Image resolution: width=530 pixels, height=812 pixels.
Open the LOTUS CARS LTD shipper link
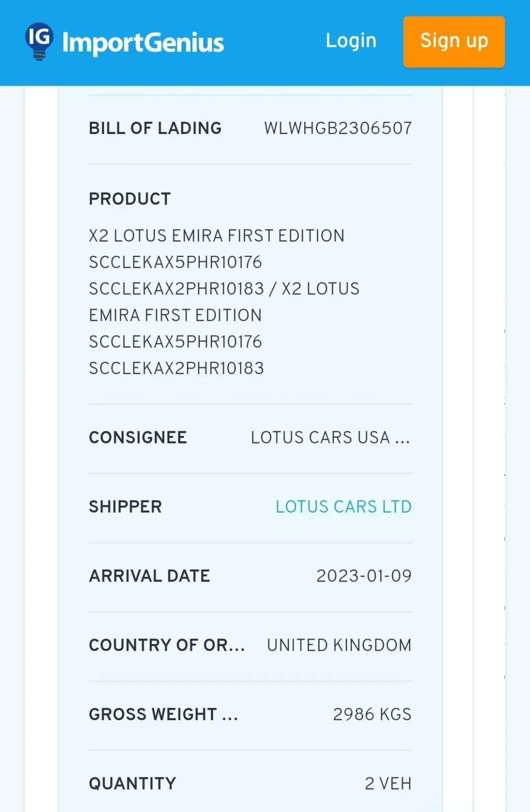click(x=343, y=506)
